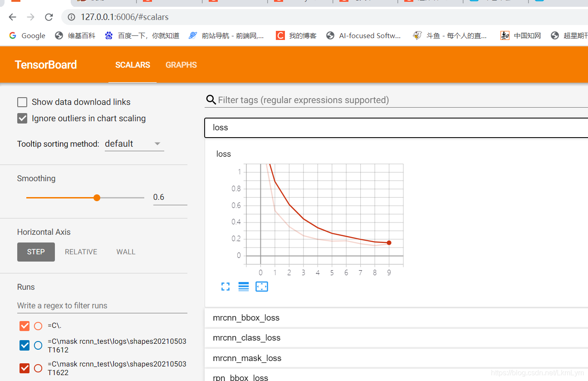The image size is (588, 381).
Task: Uncheck Ignore outliers in chart scaling
Action: coord(22,119)
